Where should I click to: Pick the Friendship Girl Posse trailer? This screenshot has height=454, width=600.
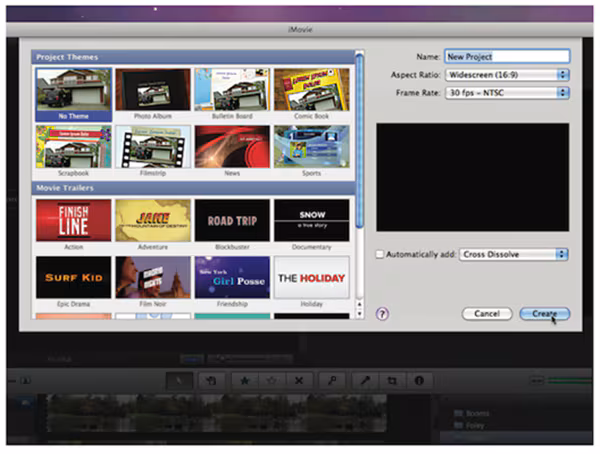pyautogui.click(x=232, y=282)
